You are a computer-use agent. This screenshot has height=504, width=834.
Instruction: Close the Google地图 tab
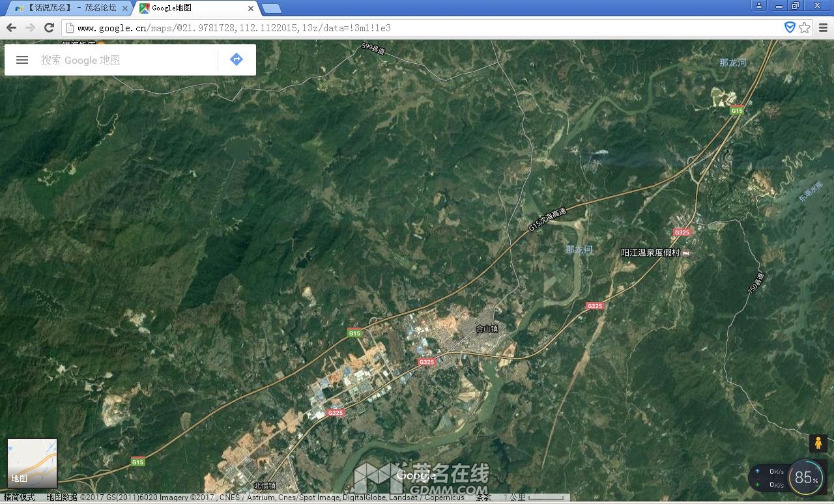251,8
